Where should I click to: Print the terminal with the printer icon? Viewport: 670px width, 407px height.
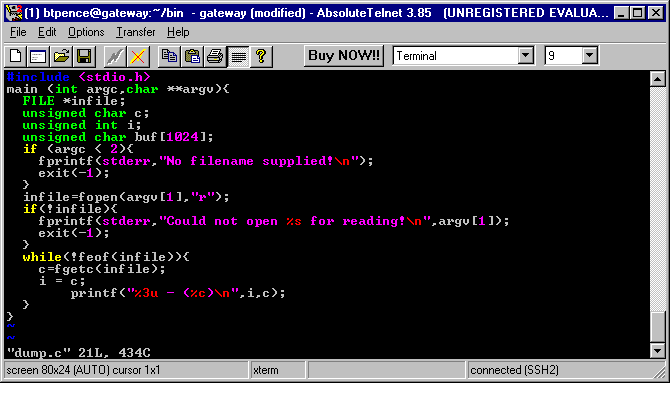tap(214, 56)
